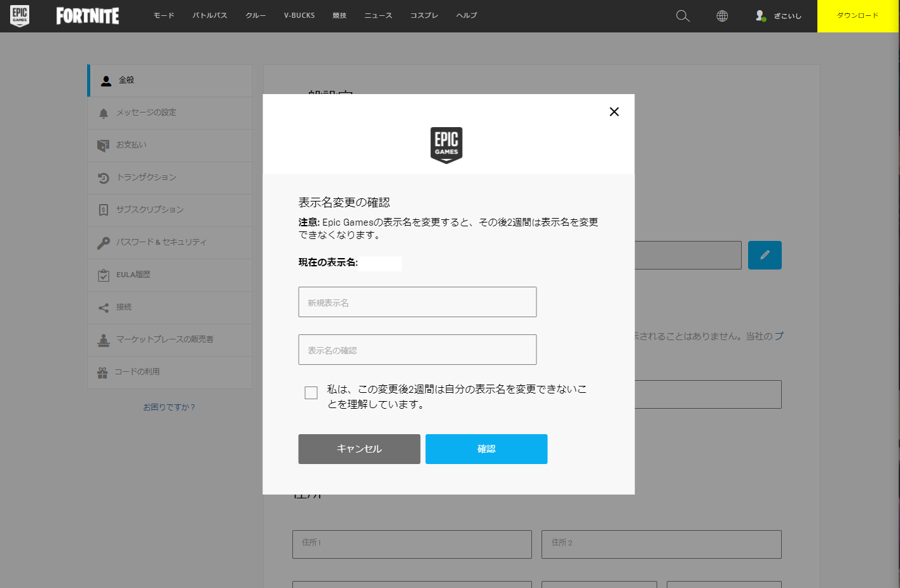Open the V-BUCKS menu item
Screen dimensions: 900x588
[x=299, y=16]
